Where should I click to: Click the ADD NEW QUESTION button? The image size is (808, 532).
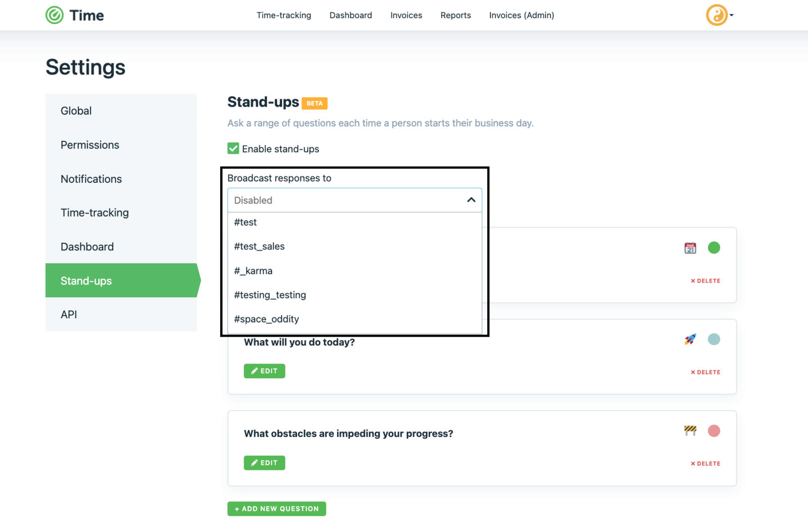[x=276, y=509]
